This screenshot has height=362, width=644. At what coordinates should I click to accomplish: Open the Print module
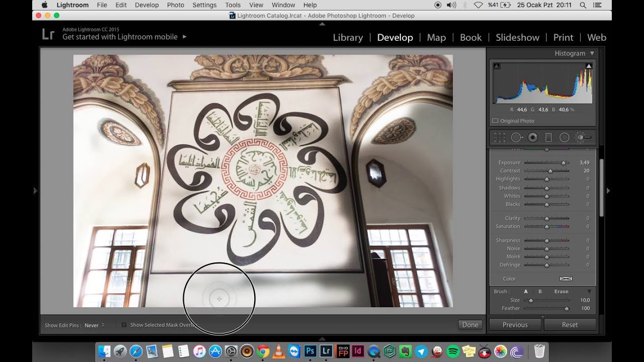pyautogui.click(x=563, y=37)
